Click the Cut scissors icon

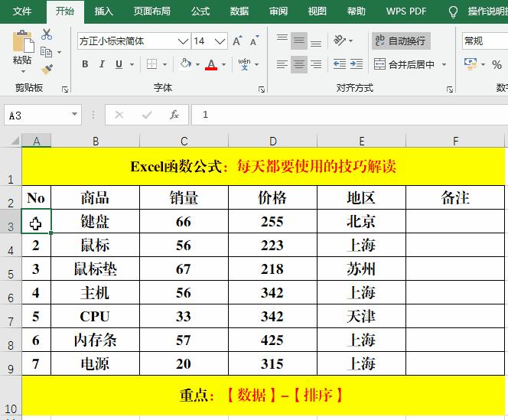[x=47, y=34]
